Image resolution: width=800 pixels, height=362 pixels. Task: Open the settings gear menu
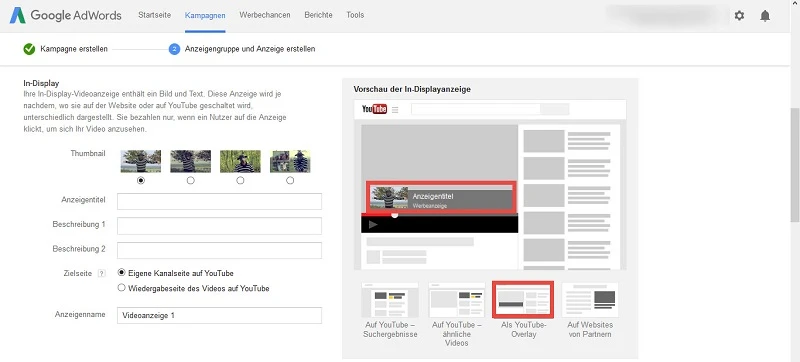pyautogui.click(x=739, y=16)
